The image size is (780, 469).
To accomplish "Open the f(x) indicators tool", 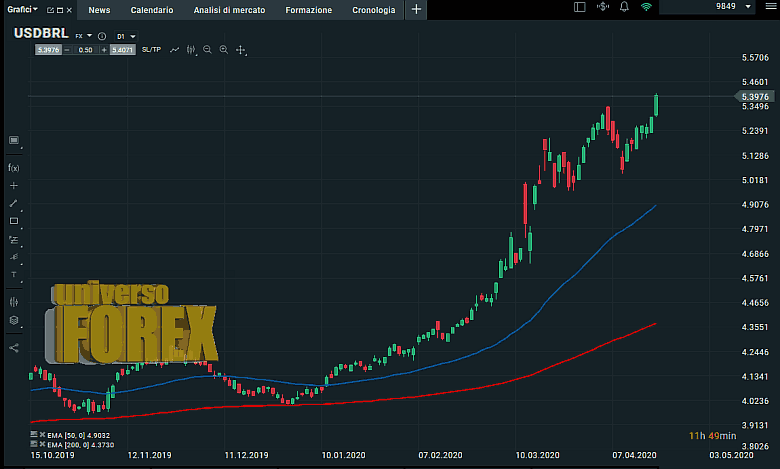I will click(x=14, y=167).
